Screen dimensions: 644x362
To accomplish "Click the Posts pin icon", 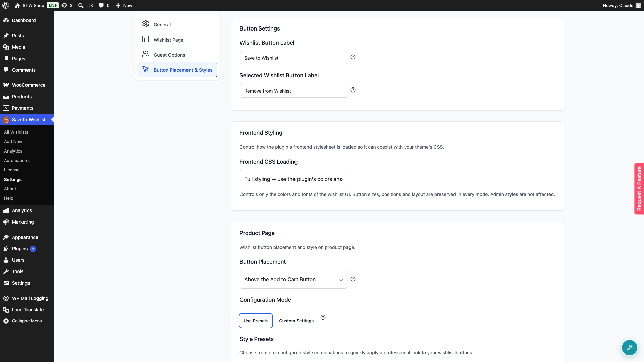I will pyautogui.click(x=6, y=36).
